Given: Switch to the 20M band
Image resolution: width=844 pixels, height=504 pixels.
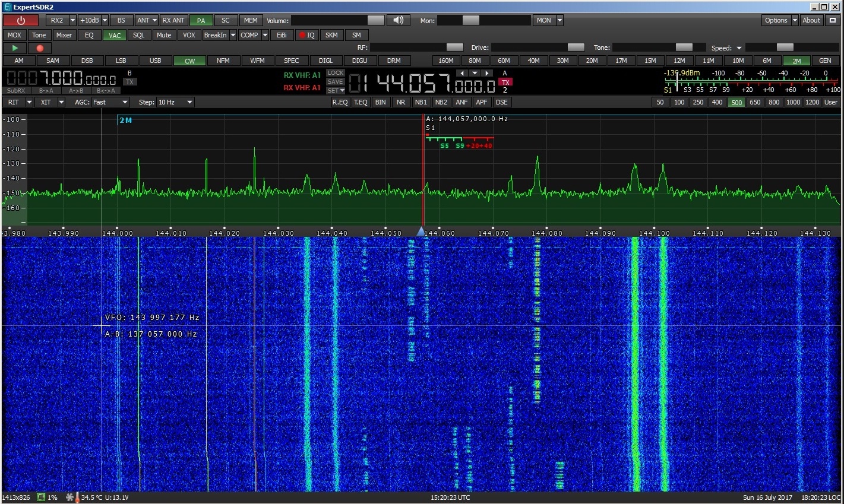Looking at the screenshot, I should coord(592,61).
